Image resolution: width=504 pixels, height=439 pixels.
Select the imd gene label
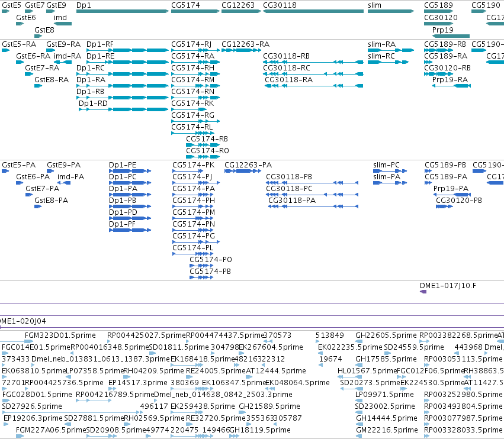(x=60, y=18)
